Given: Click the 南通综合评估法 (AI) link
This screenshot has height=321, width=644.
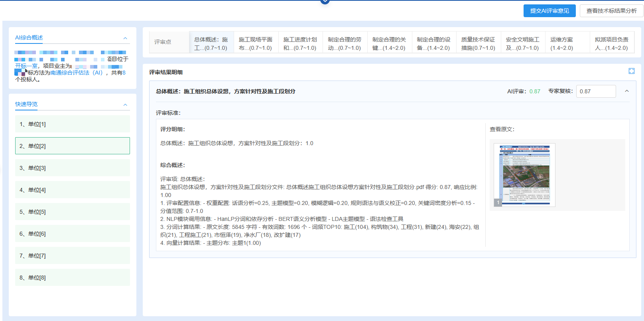Looking at the screenshot, I should click(76, 73).
